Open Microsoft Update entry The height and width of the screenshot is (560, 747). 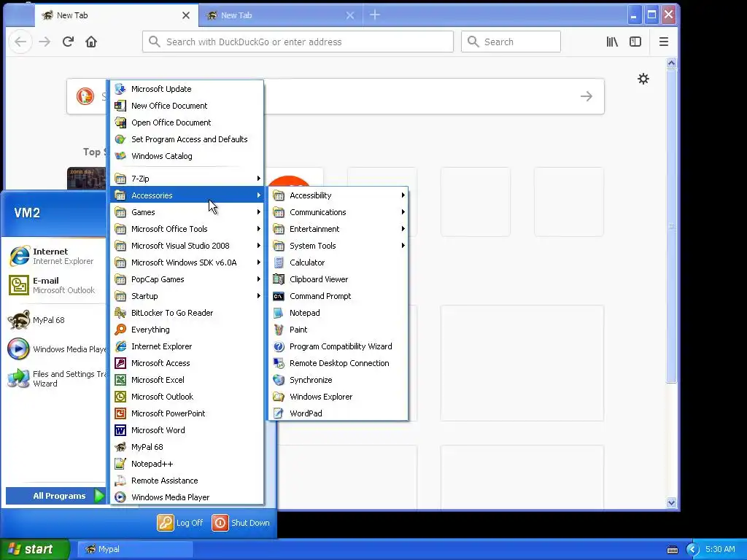(x=187, y=89)
